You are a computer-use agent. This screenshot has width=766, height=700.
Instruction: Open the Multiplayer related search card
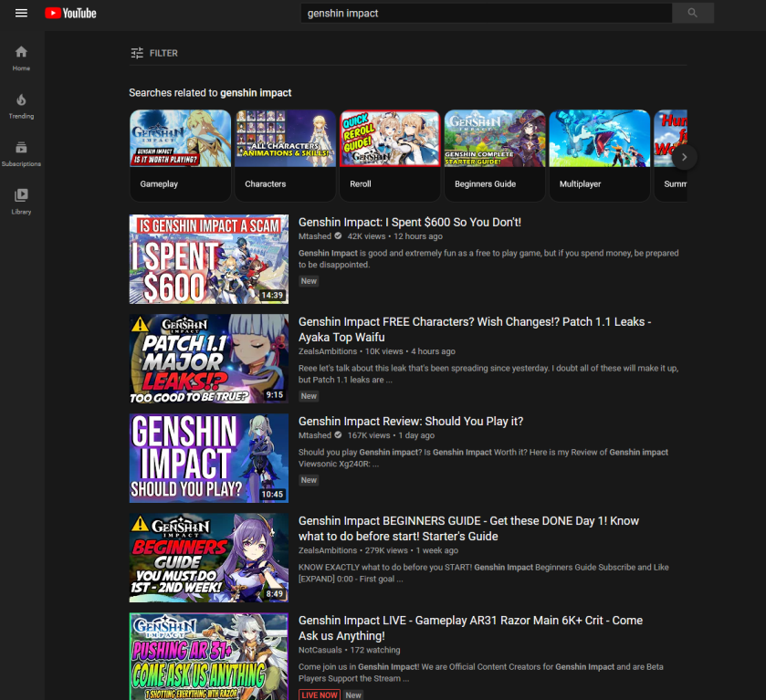coord(599,155)
